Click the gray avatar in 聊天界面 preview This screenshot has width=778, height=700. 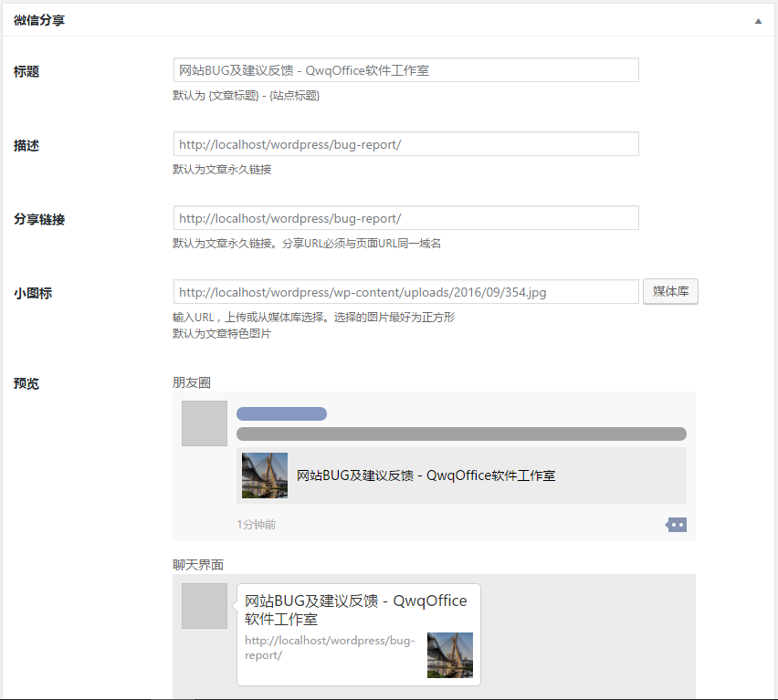(205, 606)
